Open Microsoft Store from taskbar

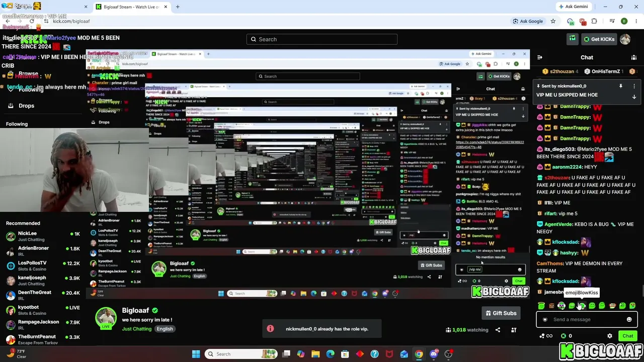pyautogui.click(x=345, y=354)
